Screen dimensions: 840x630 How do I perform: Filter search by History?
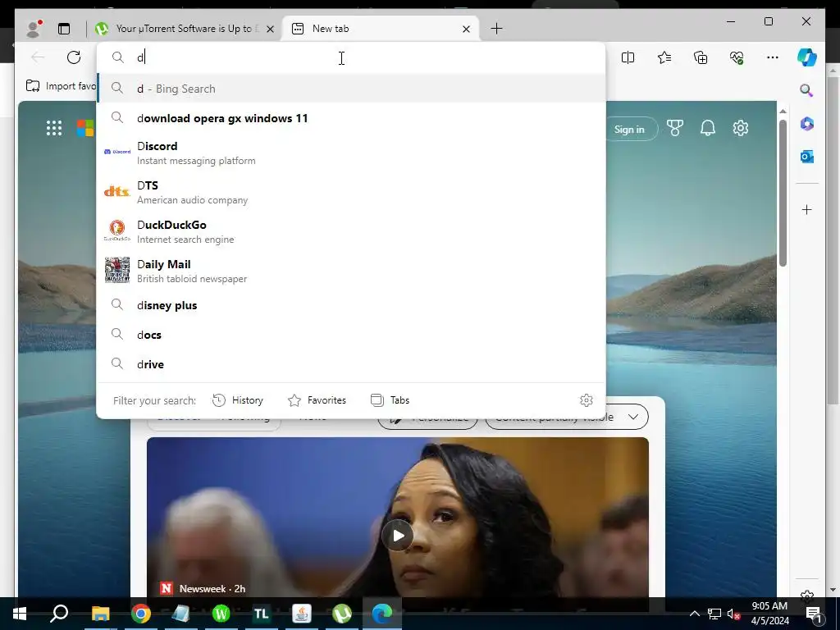coord(238,400)
